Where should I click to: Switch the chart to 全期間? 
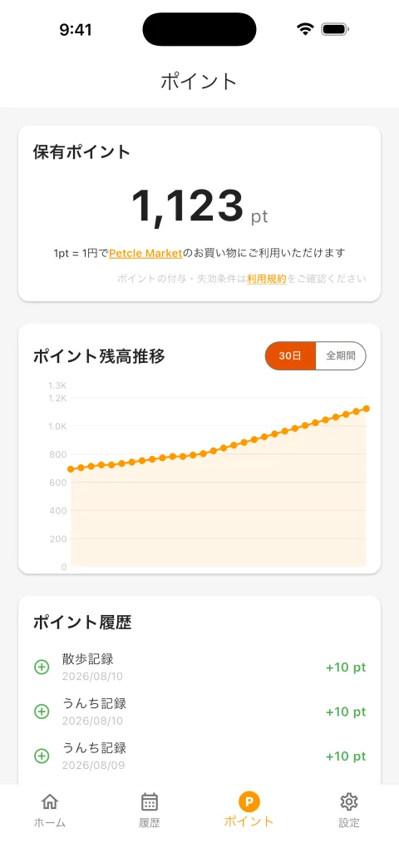pyautogui.click(x=341, y=356)
